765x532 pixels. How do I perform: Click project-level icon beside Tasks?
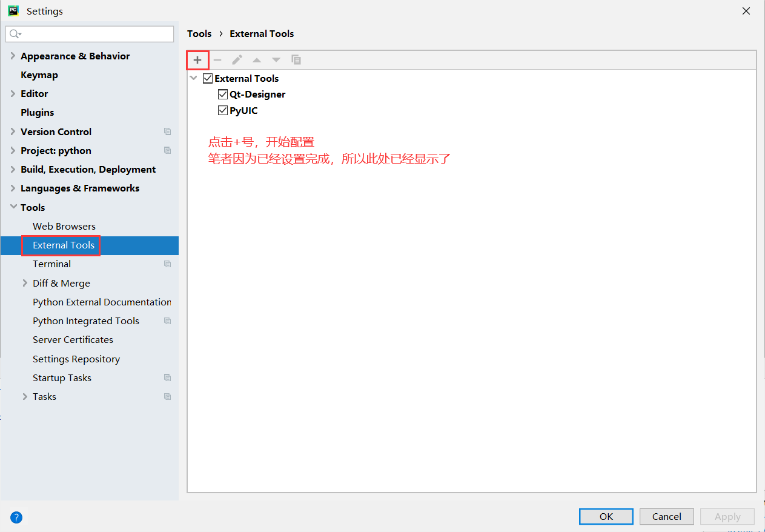(x=168, y=397)
